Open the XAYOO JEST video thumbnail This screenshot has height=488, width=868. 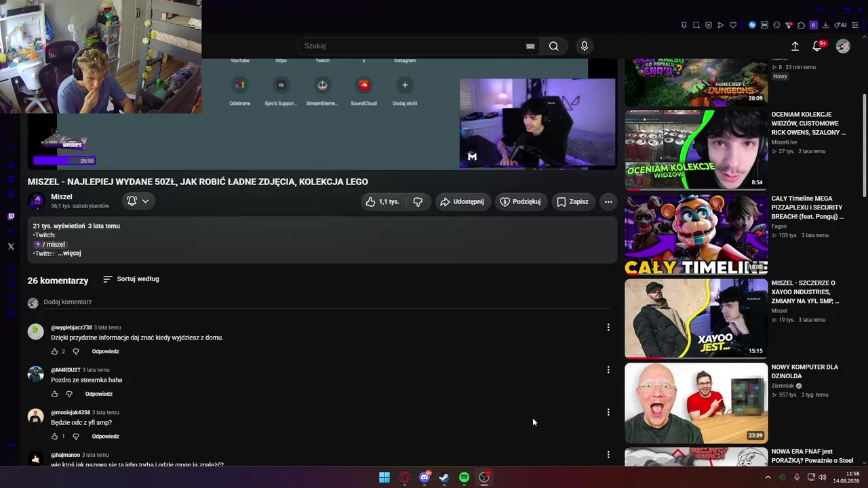pyautogui.click(x=696, y=319)
